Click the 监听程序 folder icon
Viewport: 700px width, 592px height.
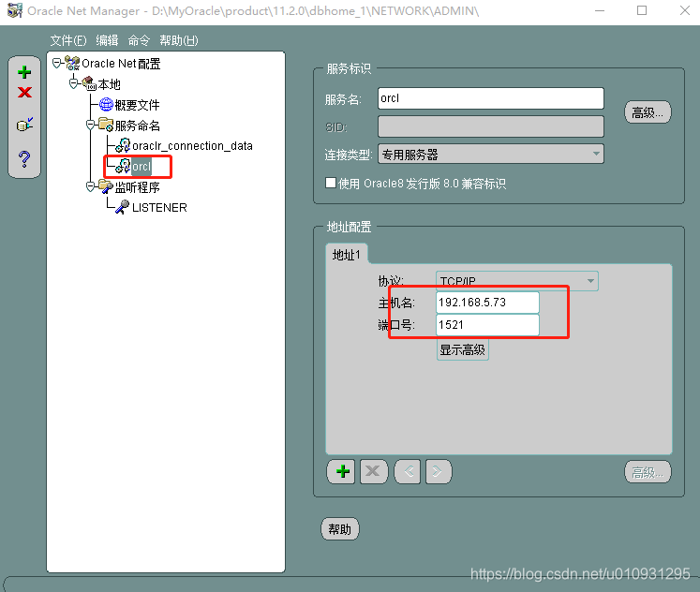pos(106,186)
